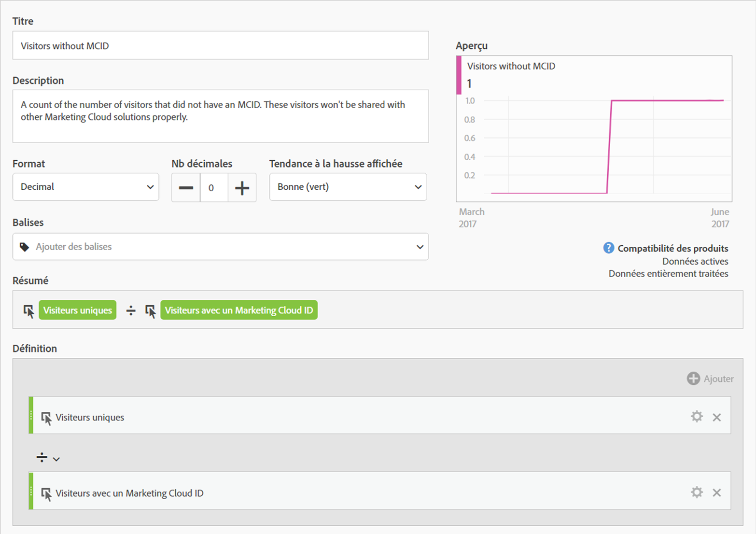
Task: Open settings gear for Visiteurs avec un Marketing Cloud ID
Action: [x=696, y=492]
